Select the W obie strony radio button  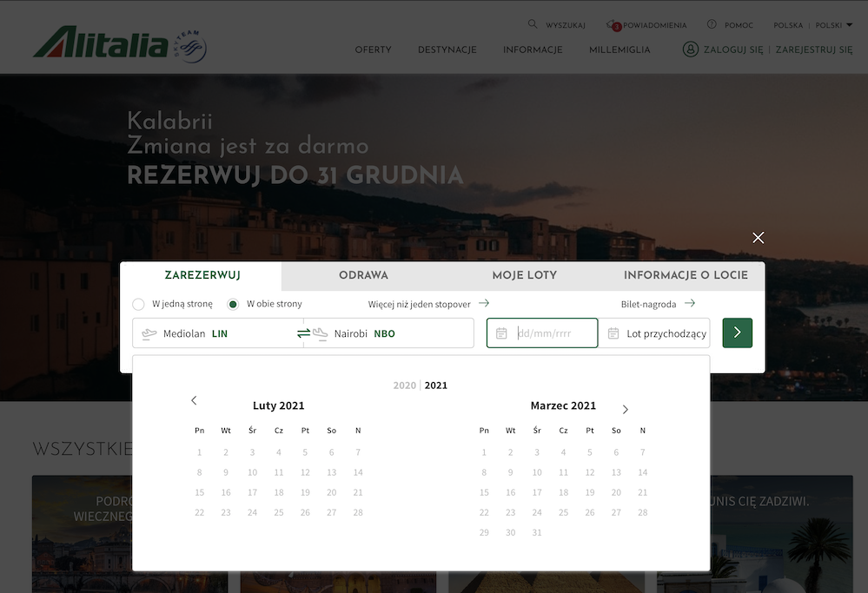coord(233,304)
